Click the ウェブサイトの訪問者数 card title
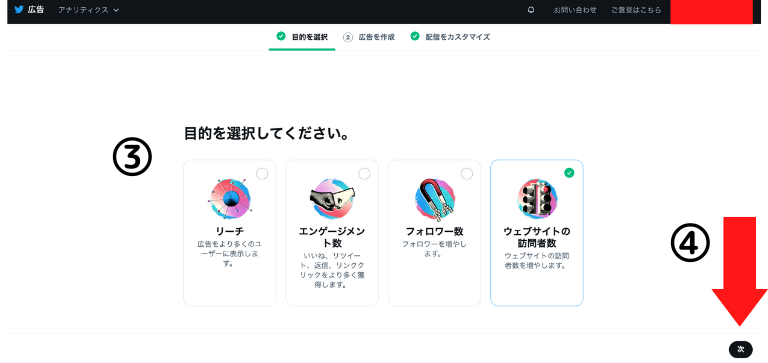The height and width of the screenshot is (363, 768). pyautogui.click(x=537, y=237)
